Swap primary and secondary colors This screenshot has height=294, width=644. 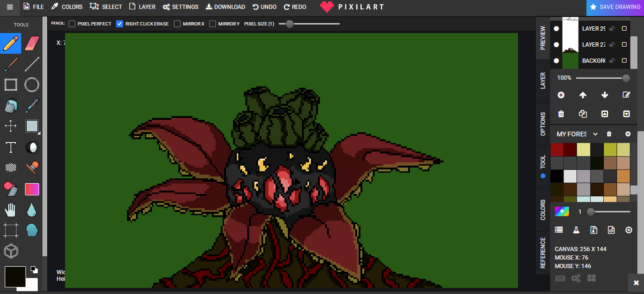[x=34, y=269]
